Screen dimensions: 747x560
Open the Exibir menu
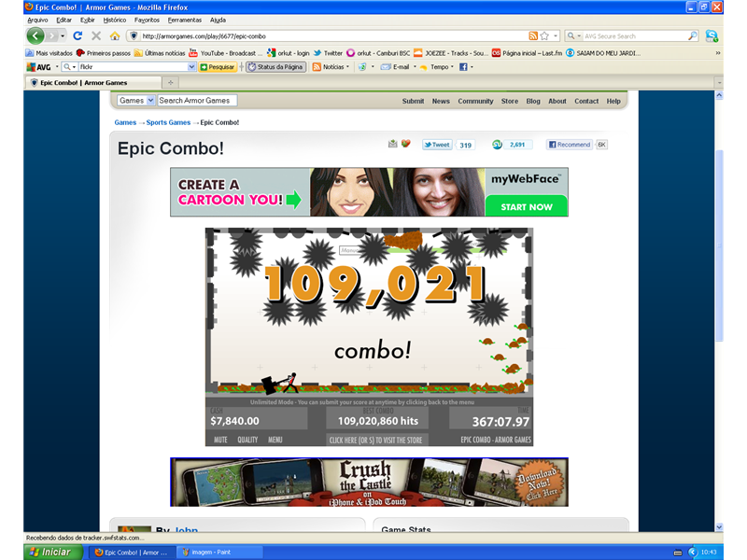coord(87,20)
